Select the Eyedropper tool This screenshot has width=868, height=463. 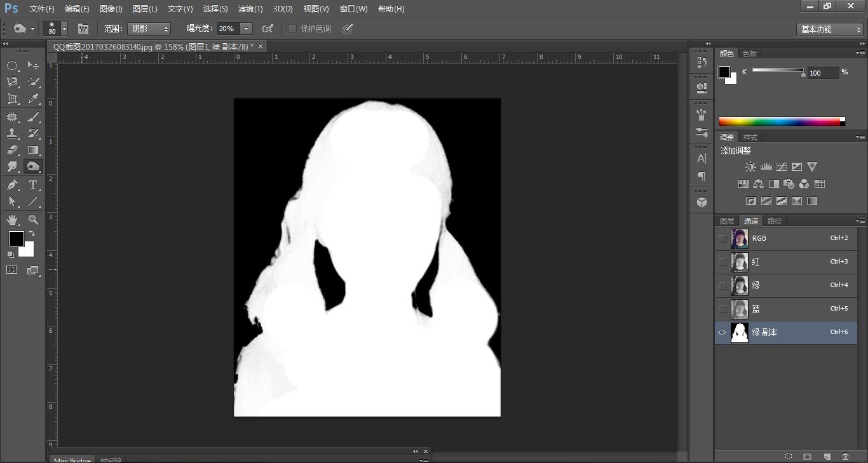33,99
